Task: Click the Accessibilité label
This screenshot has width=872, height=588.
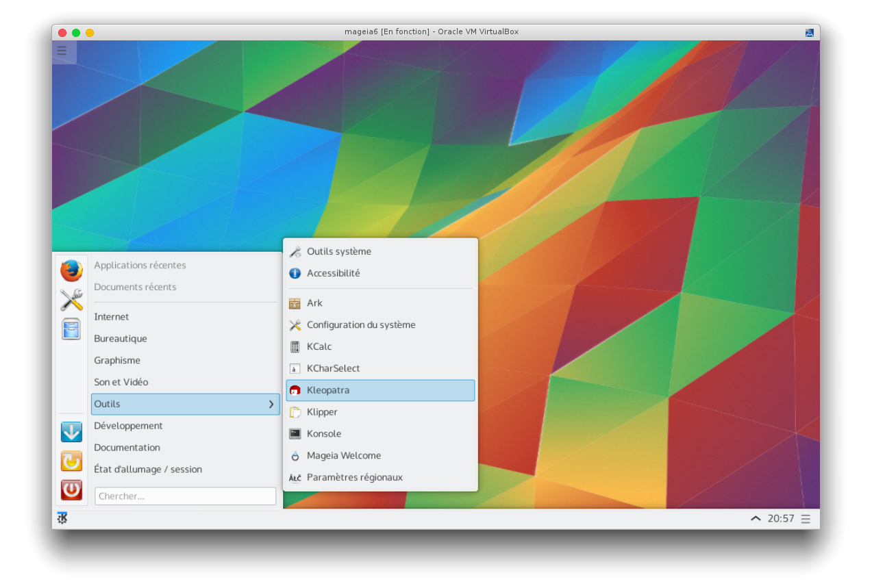Action: tap(334, 273)
